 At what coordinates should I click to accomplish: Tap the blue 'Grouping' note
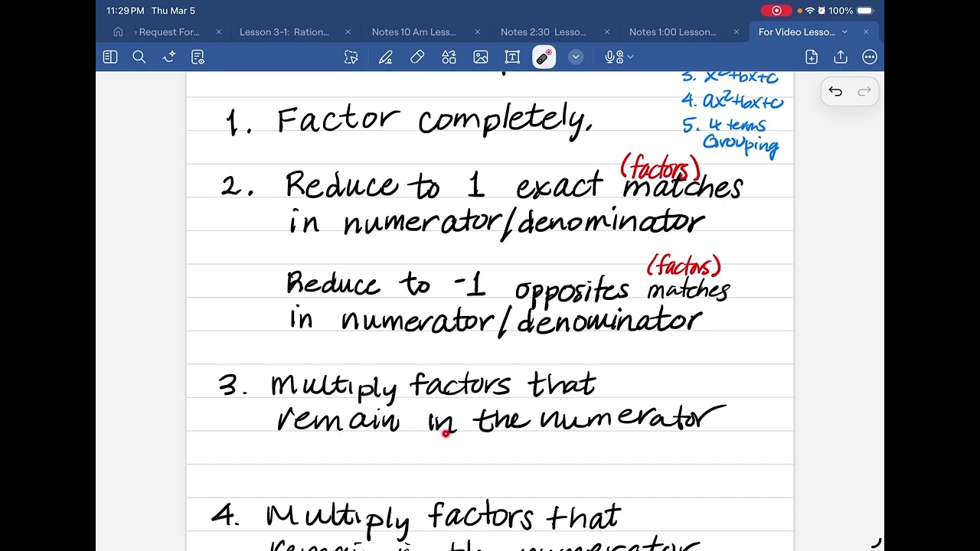pyautogui.click(x=740, y=145)
